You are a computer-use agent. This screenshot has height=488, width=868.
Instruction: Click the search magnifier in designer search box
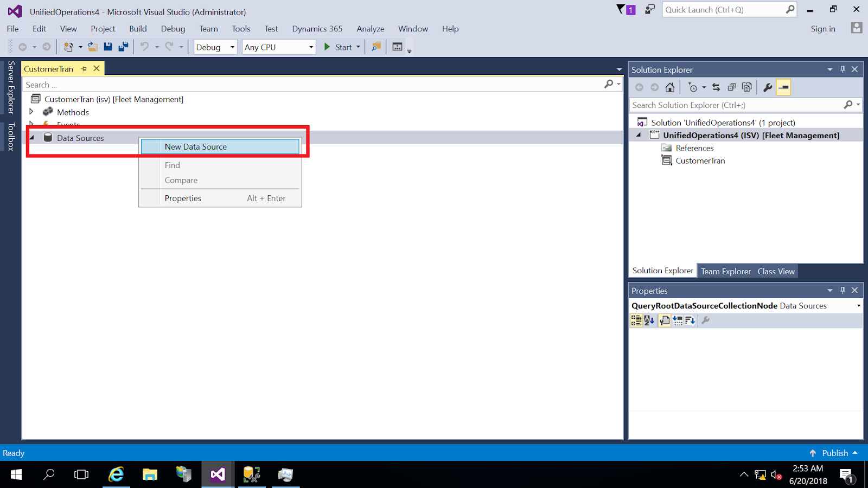click(x=609, y=84)
